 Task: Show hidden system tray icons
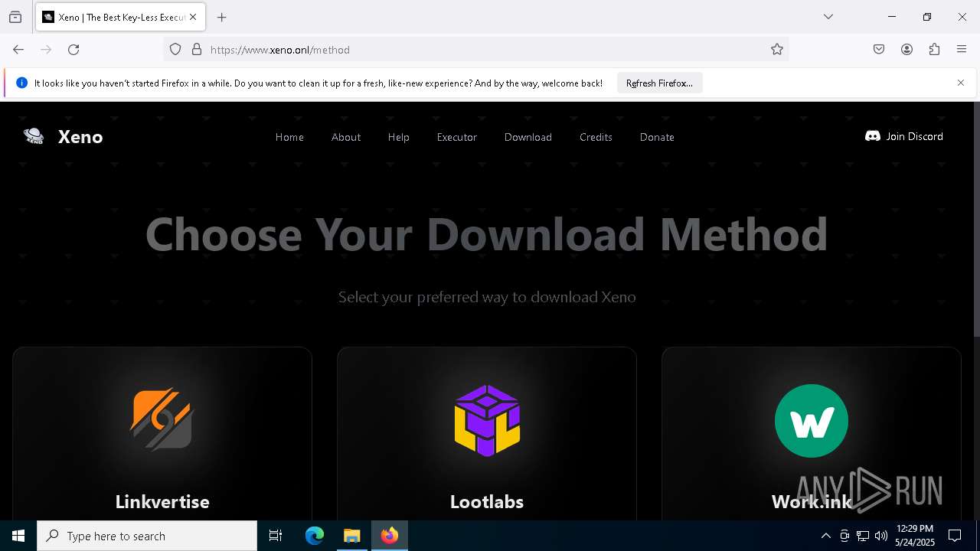[826, 536]
